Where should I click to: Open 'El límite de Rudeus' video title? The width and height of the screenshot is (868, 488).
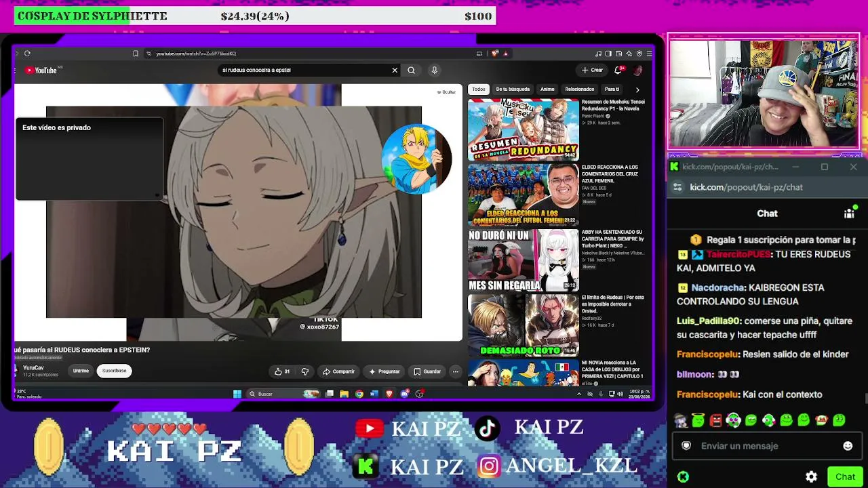click(613, 303)
